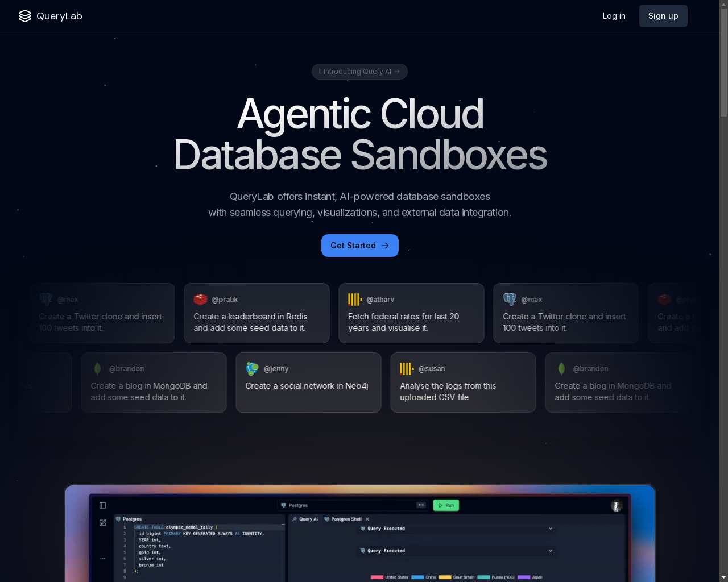This screenshot has width=728, height=582.
Task: Click the new query pencil icon in preview
Action: click(x=103, y=523)
